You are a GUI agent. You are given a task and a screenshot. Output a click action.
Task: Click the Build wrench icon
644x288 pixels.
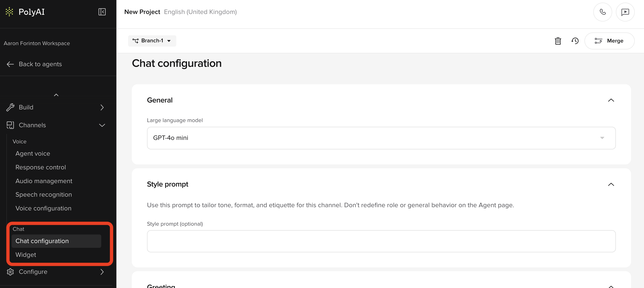10,107
